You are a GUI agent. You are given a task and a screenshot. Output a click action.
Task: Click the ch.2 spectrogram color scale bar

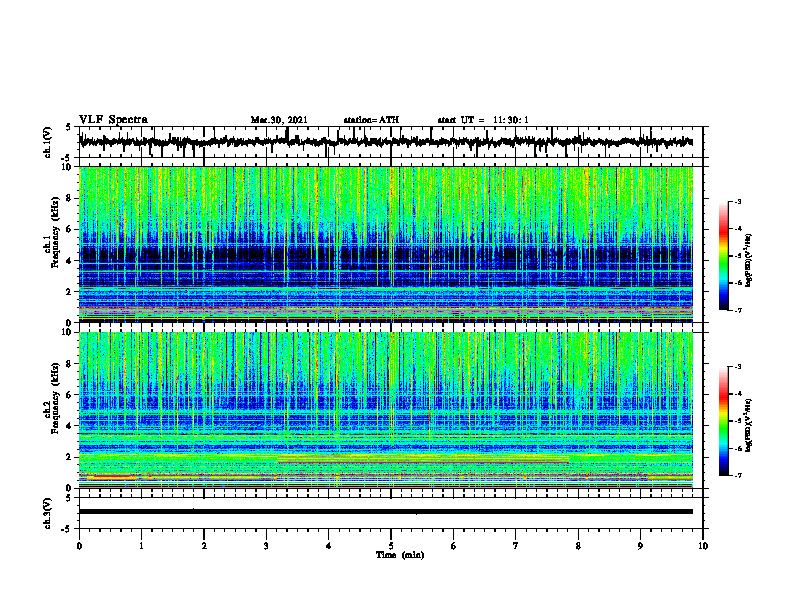[x=724, y=421]
